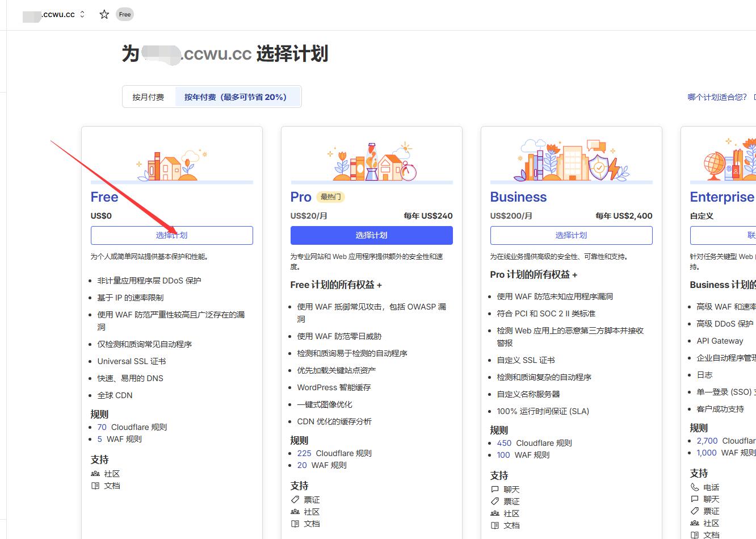Click the US$200/月 price text
The height and width of the screenshot is (539, 756).
point(511,216)
